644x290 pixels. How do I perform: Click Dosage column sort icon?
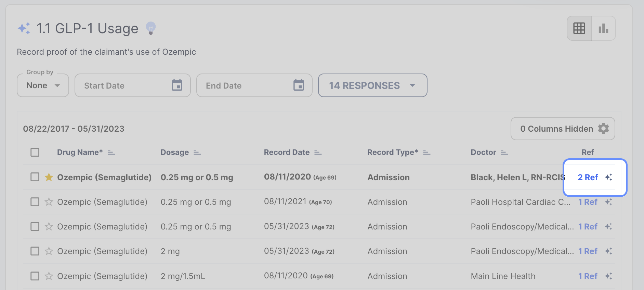click(197, 152)
